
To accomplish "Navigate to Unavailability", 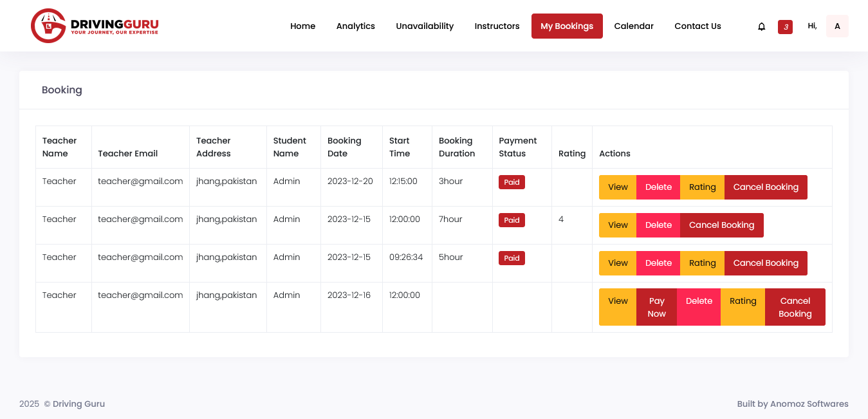I will [x=425, y=26].
